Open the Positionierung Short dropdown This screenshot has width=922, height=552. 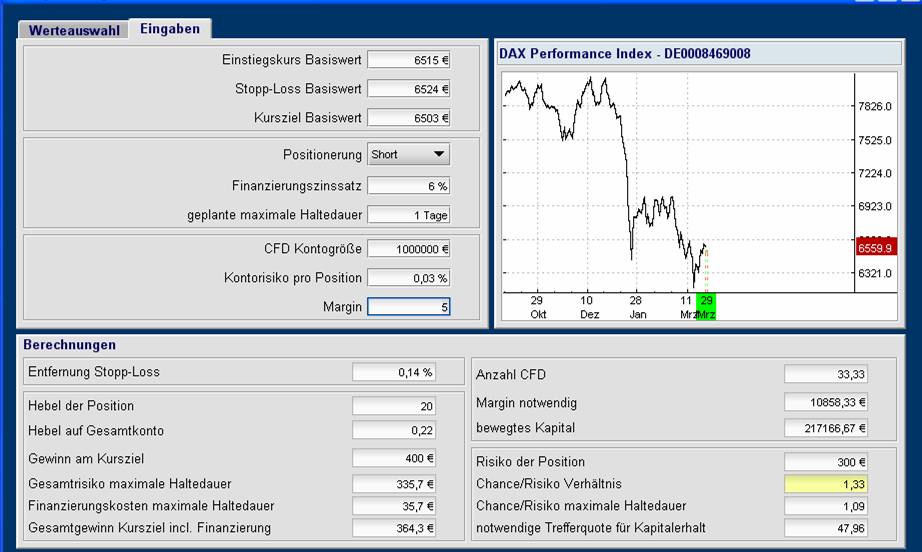tap(409, 154)
